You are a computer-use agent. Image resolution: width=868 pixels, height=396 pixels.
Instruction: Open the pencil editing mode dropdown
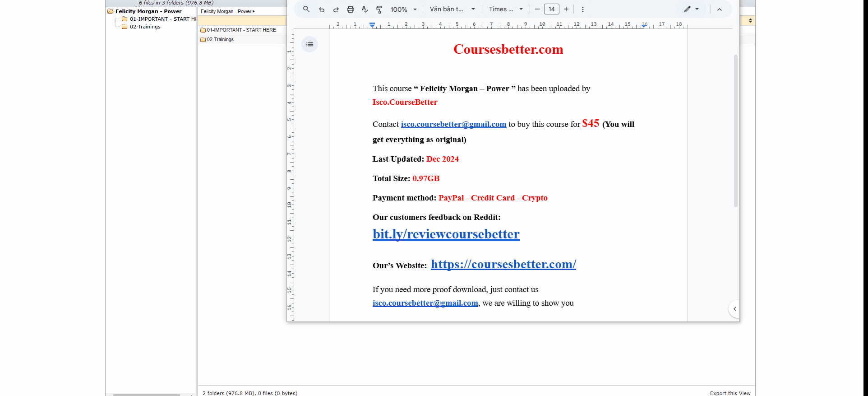pos(691,9)
